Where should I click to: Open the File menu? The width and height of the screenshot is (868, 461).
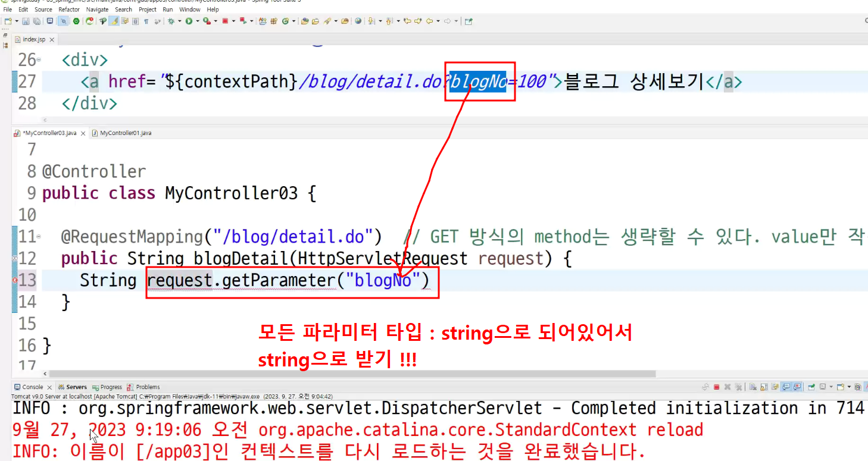(7, 10)
